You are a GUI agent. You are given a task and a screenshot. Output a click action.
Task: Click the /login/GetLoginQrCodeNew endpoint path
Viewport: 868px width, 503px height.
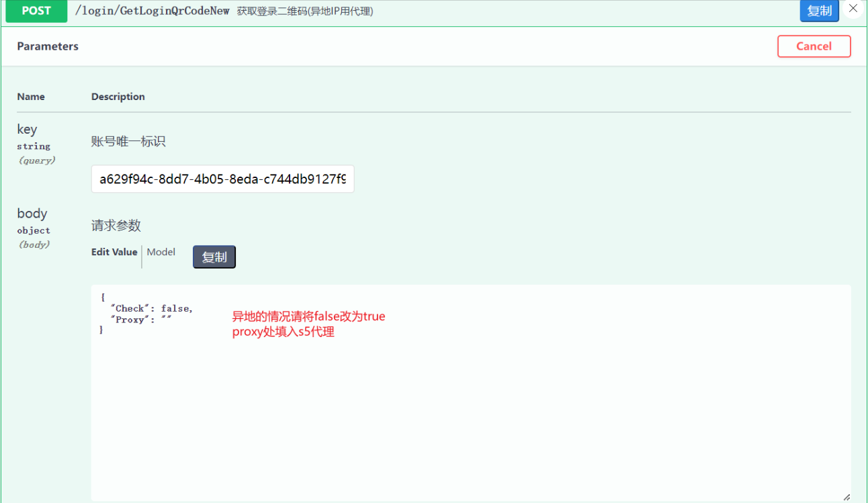(153, 11)
